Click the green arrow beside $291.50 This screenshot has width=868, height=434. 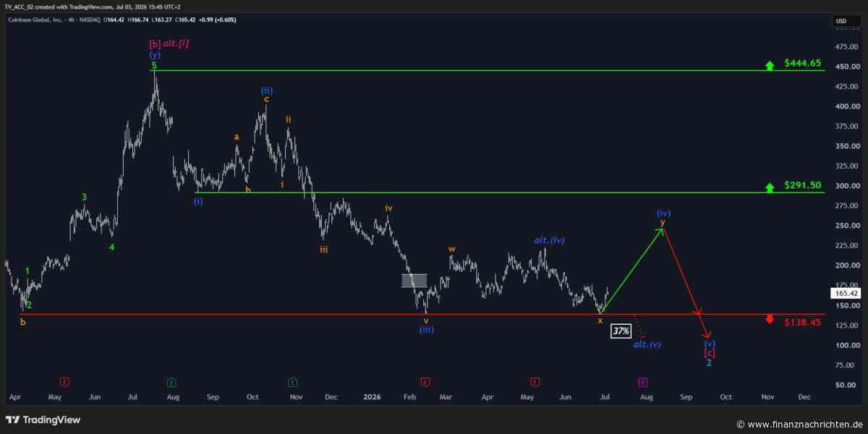pyautogui.click(x=771, y=187)
